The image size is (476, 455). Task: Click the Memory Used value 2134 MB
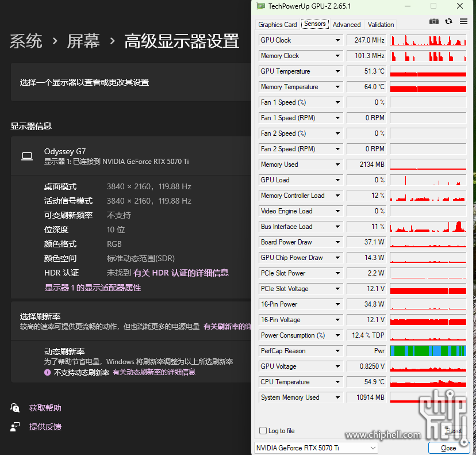366,165
